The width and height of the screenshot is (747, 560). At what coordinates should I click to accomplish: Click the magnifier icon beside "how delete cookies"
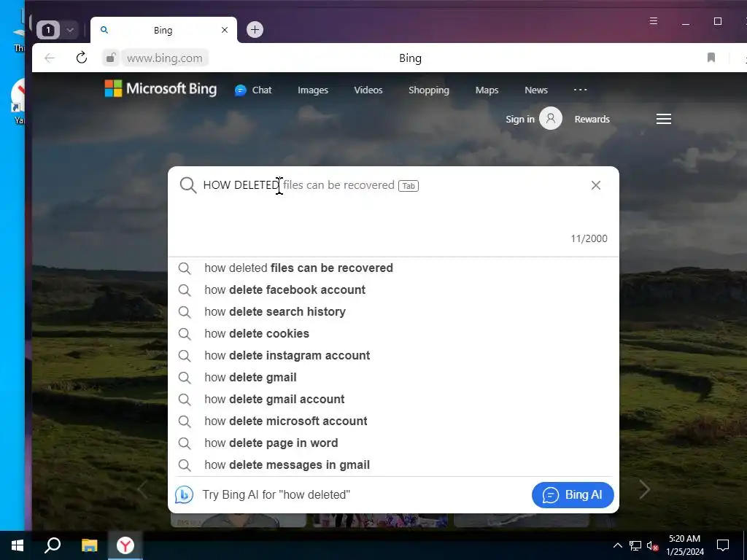coord(185,334)
